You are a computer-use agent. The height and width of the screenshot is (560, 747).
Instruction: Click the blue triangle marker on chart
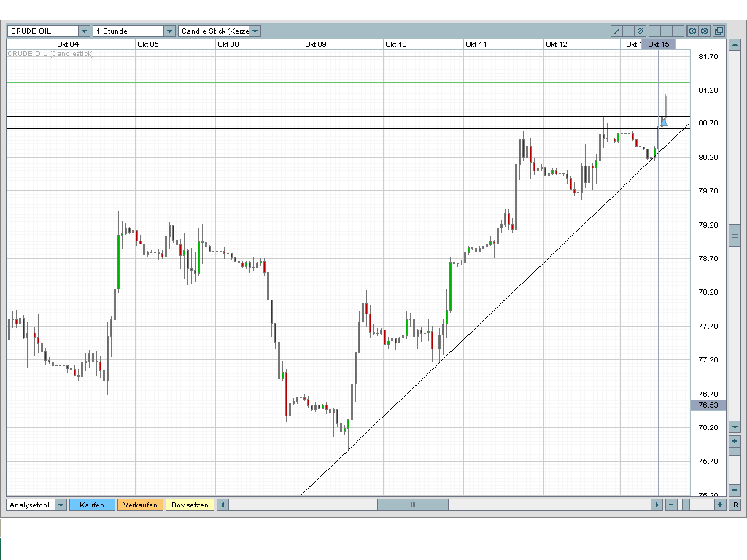[664, 122]
